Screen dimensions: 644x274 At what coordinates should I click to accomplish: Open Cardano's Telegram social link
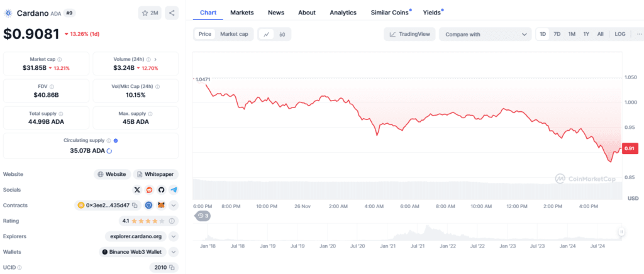[174, 190]
